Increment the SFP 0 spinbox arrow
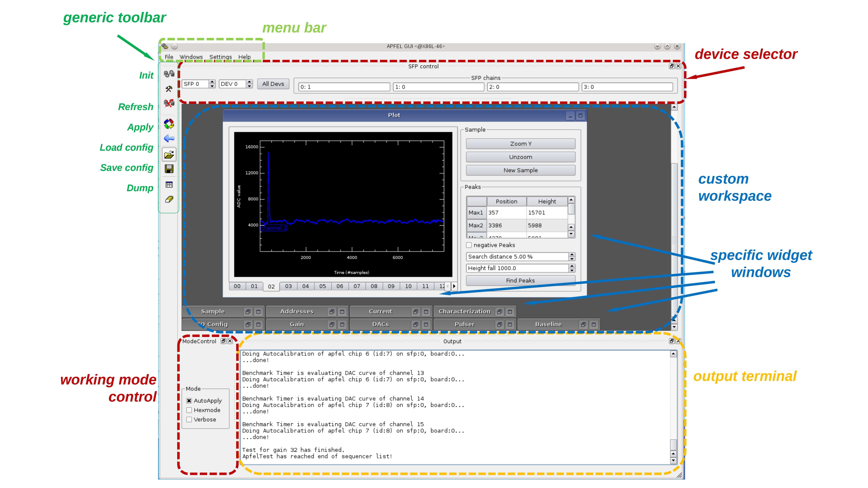The width and height of the screenshot is (868, 488). coord(212,81)
